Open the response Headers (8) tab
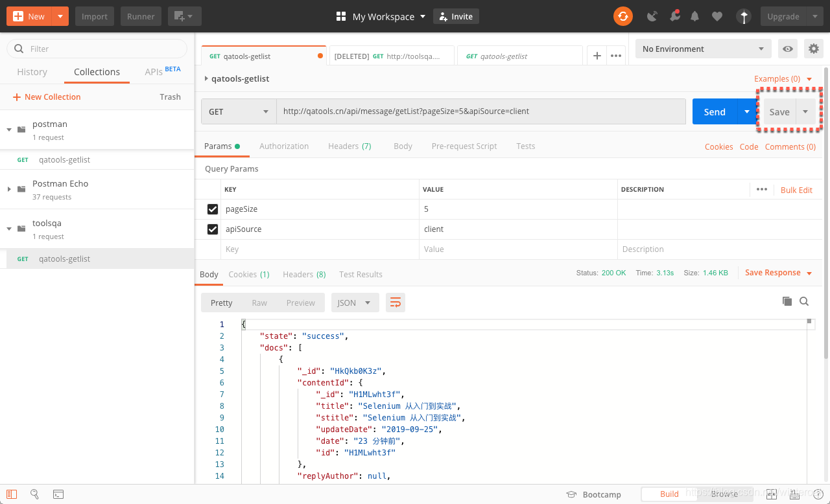The height and width of the screenshot is (504, 830). coord(304,274)
